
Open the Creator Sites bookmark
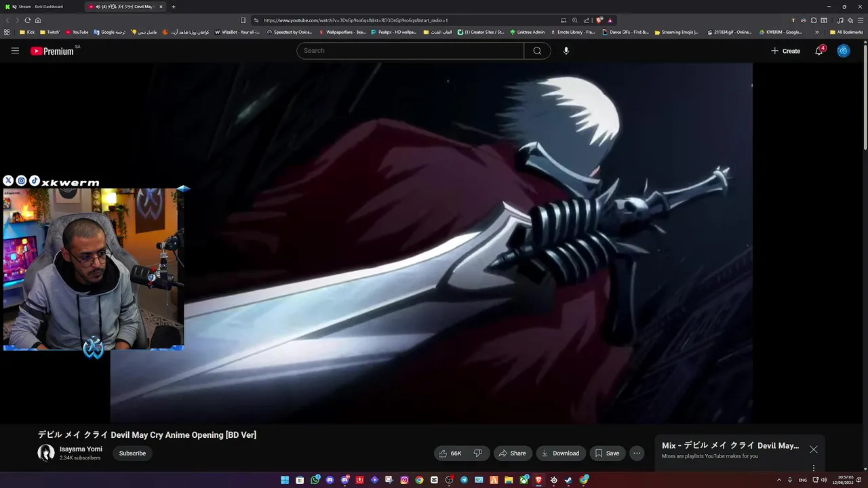481,32
